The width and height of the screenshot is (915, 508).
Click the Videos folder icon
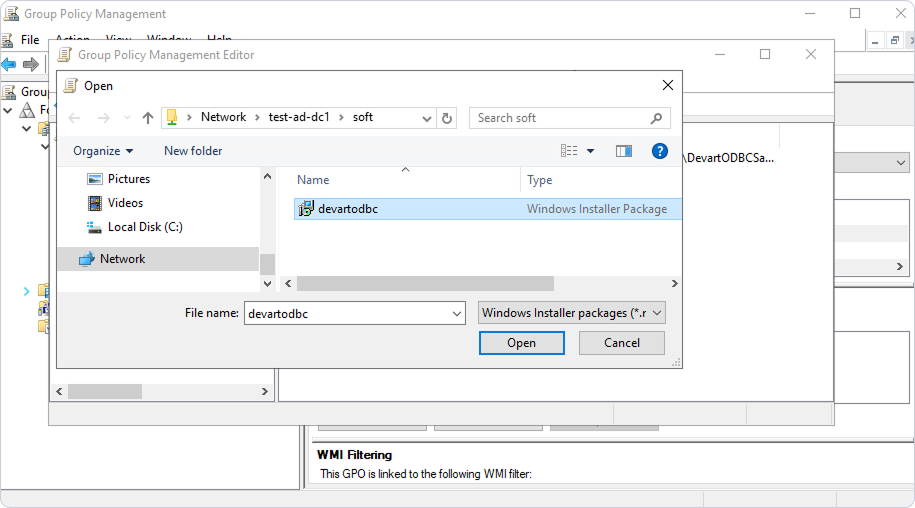click(94, 203)
